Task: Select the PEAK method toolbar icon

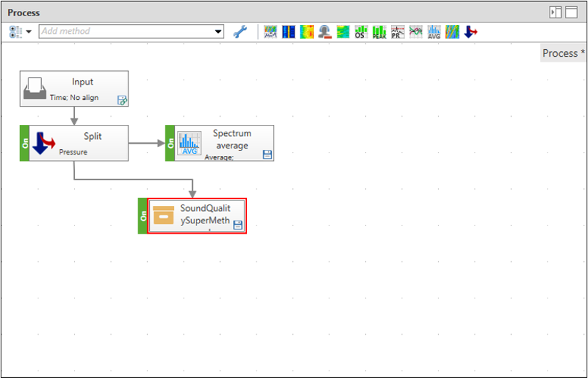Action: click(380, 31)
